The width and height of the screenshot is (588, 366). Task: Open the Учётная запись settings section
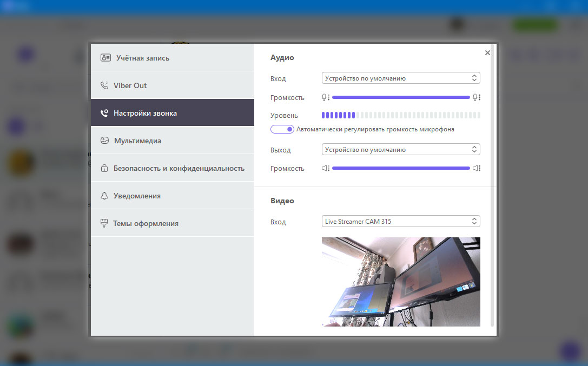click(x=173, y=58)
